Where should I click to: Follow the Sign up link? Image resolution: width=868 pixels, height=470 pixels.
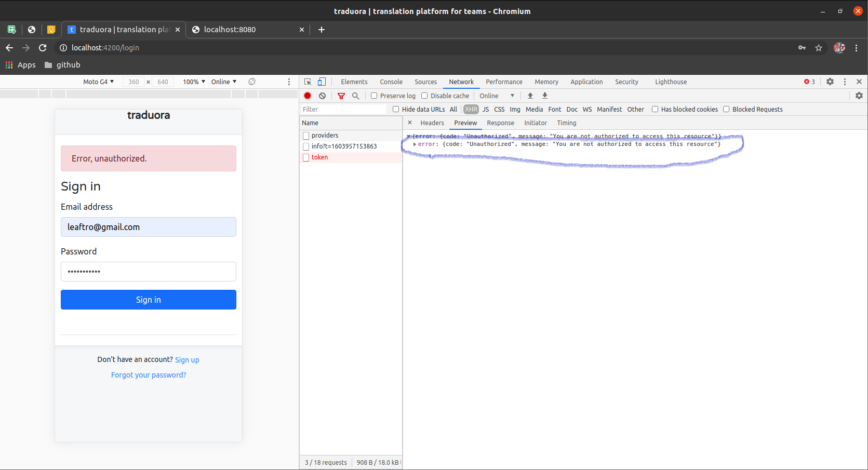pyautogui.click(x=187, y=360)
